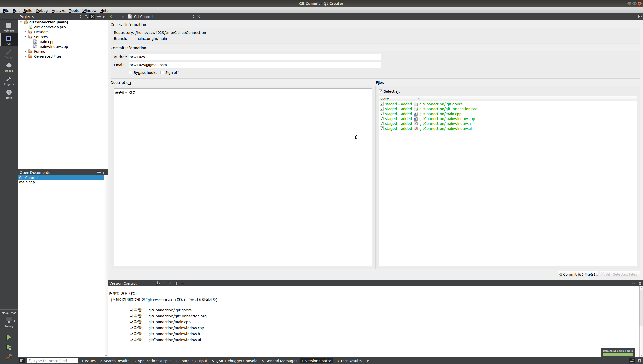Click the green Run button
Screen dimensions: 643x364
(9, 337)
